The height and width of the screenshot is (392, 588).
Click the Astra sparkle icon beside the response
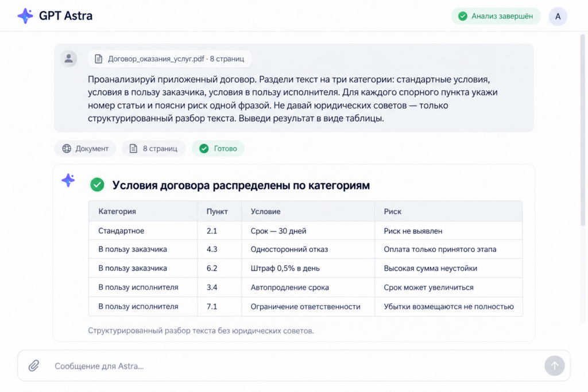68,180
